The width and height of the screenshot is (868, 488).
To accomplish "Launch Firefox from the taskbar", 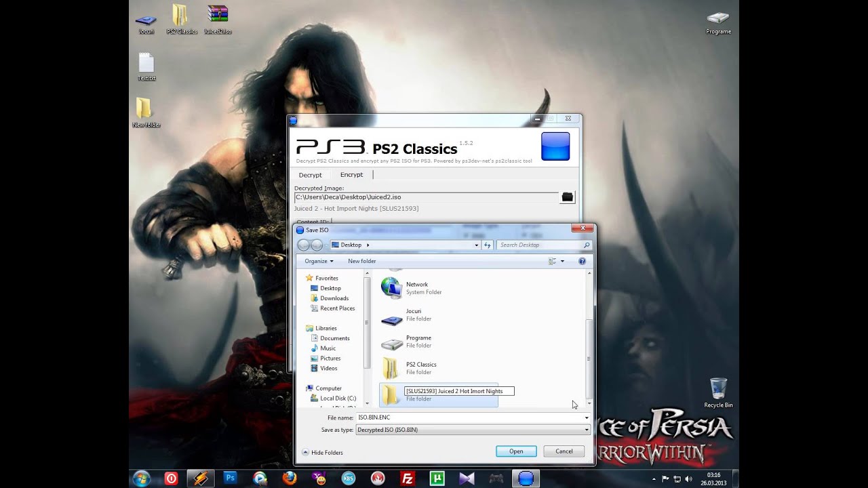I will tap(290, 478).
